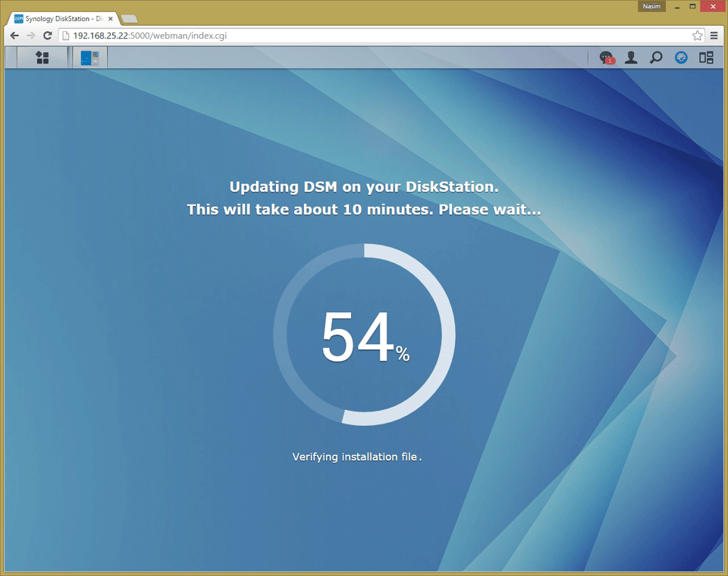728x576 pixels.
Task: Click the Nasim profile button
Action: (651, 7)
